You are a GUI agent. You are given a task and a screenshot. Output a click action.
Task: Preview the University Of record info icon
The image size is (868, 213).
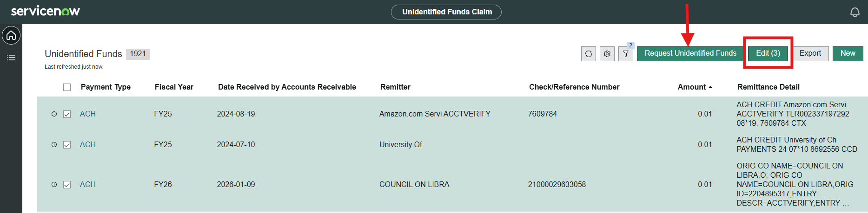pyautogui.click(x=54, y=145)
